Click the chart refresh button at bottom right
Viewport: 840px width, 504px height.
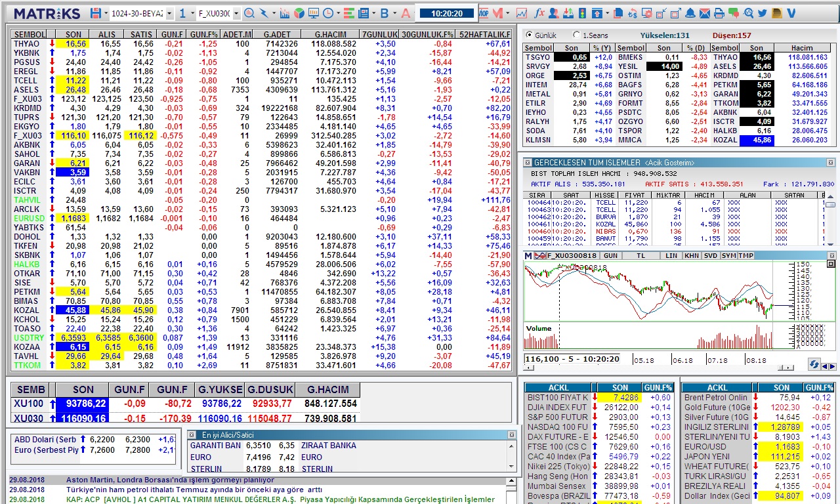tap(814, 364)
